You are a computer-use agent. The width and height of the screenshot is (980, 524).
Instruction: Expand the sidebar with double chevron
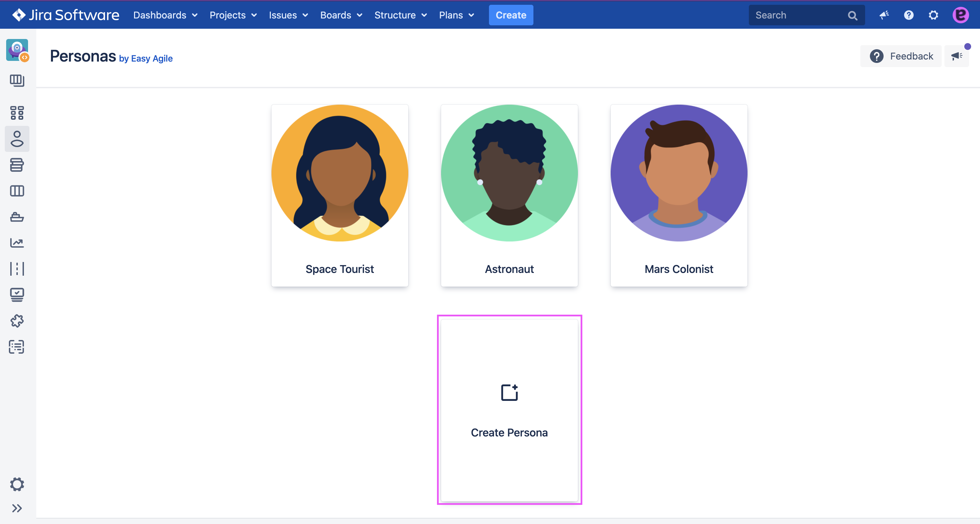(x=17, y=508)
